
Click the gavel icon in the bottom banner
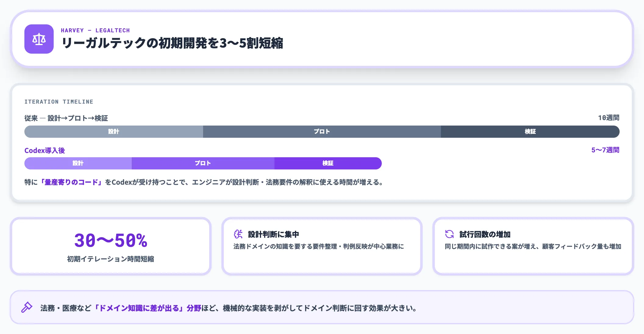[27, 307]
